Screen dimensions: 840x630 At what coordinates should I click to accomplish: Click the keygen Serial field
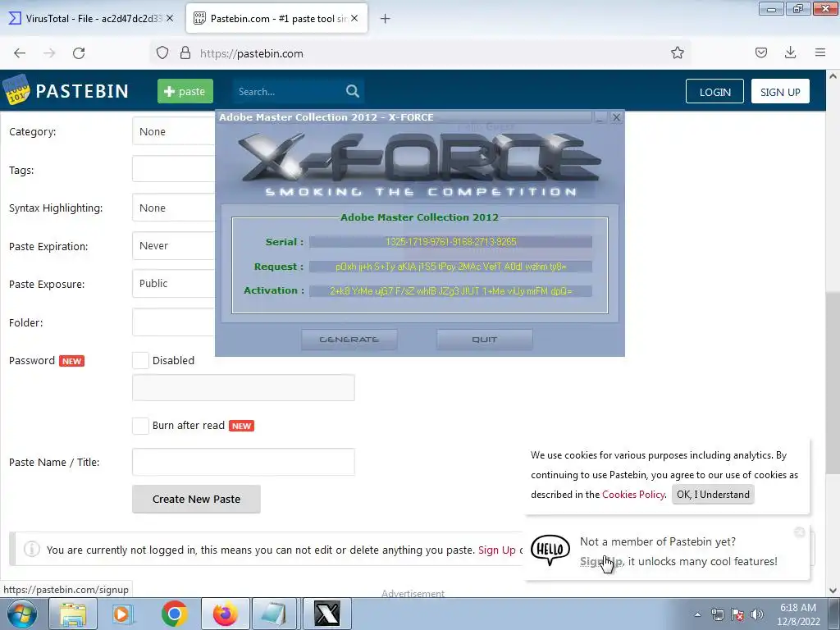click(450, 242)
